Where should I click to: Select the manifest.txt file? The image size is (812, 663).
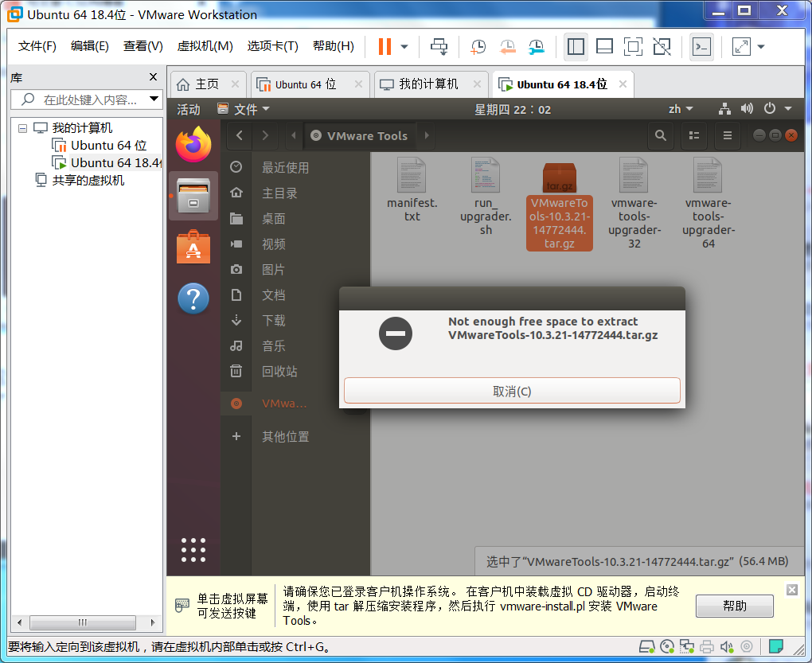412,190
